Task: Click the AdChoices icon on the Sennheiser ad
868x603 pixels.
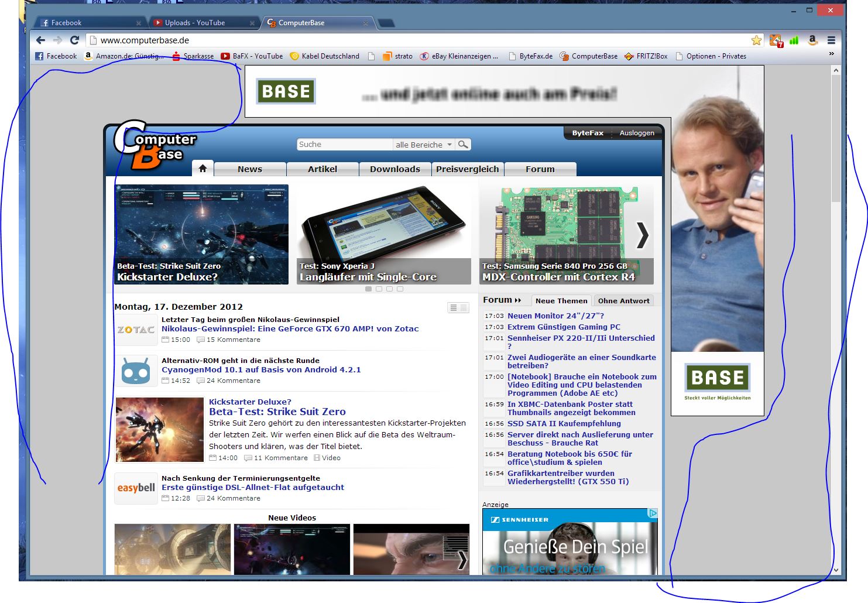Action: click(x=653, y=513)
